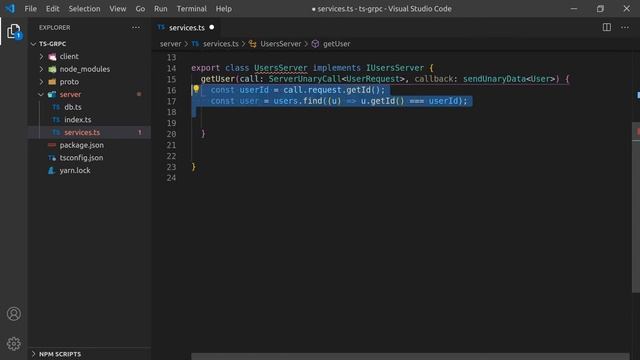Click UsersServer in the breadcrumb

pyautogui.click(x=280, y=44)
